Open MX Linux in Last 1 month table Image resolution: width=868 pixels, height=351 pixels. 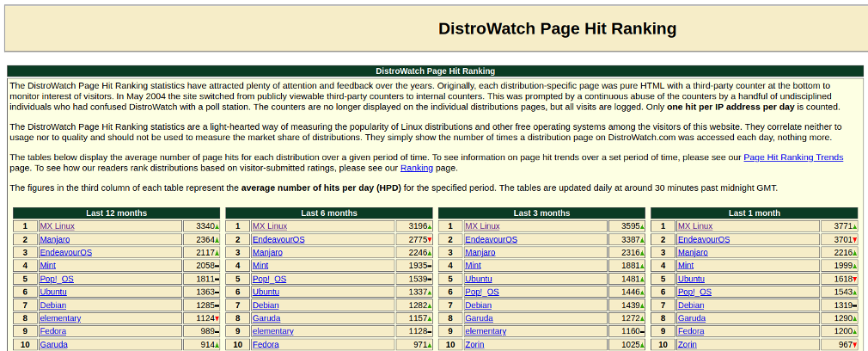point(694,225)
